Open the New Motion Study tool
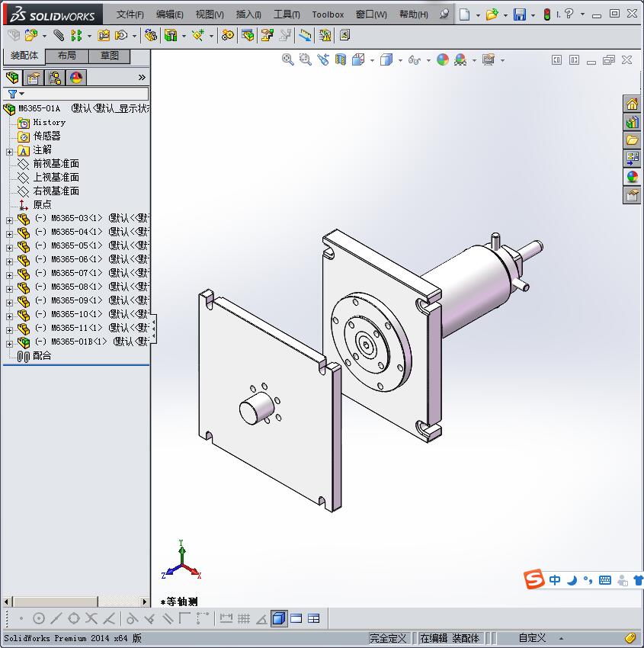Screen dimensions: 644x648 click(x=228, y=36)
